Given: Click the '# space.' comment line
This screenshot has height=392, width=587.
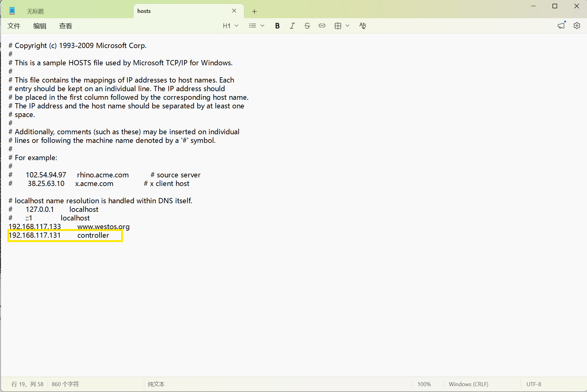Looking at the screenshot, I should coord(22,115).
